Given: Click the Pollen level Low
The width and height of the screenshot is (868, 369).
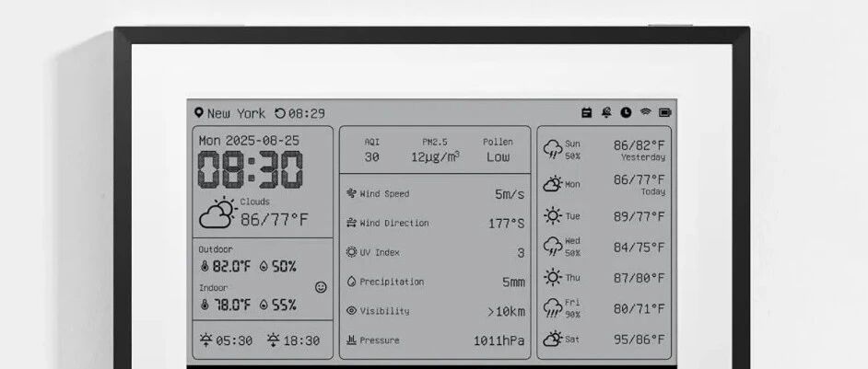Looking at the screenshot, I should click(499, 157).
